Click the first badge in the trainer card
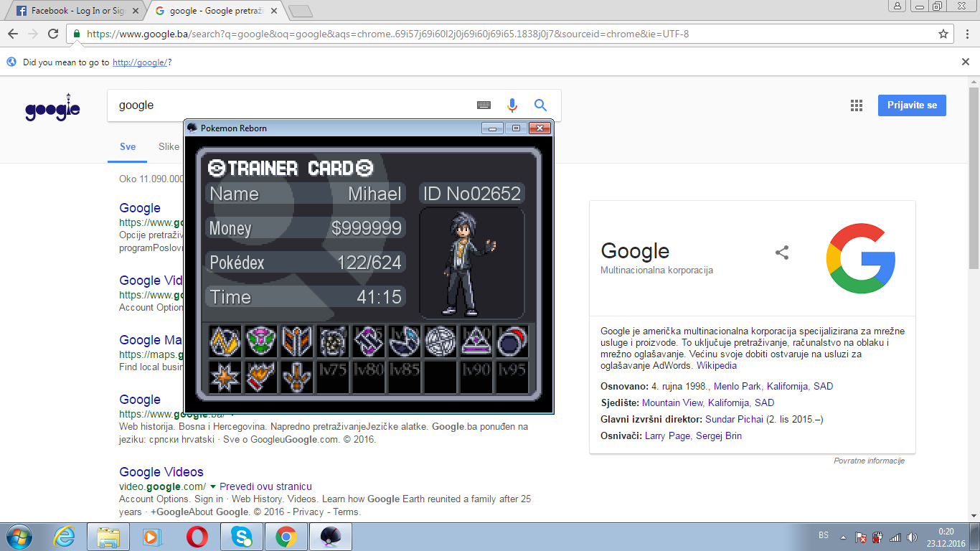The image size is (980, 551). tap(225, 342)
